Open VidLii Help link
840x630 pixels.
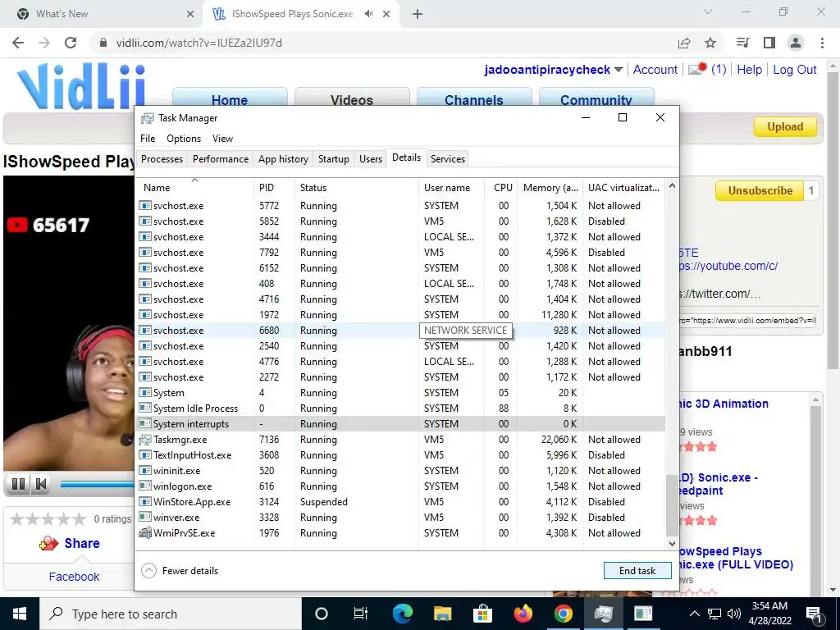(749, 70)
